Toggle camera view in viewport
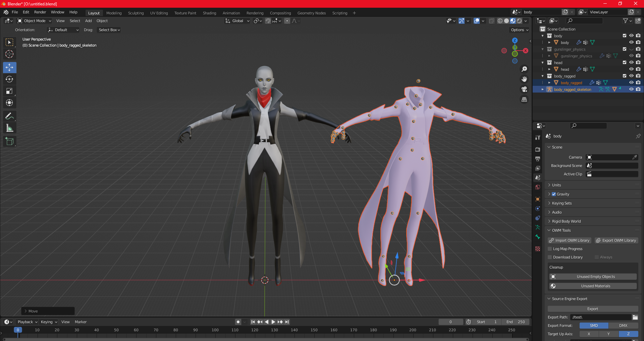Screen dimensions: 644x341 coord(524,89)
